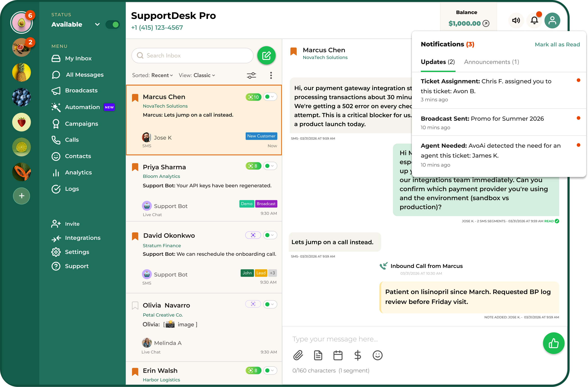Open All Messages menu item
Viewport: 588px width, 387px height.
point(77,75)
